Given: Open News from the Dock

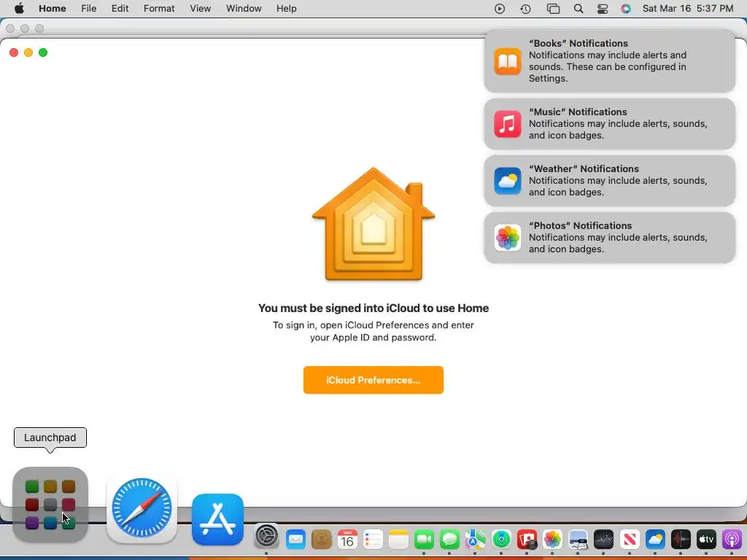Looking at the screenshot, I should coord(630,540).
